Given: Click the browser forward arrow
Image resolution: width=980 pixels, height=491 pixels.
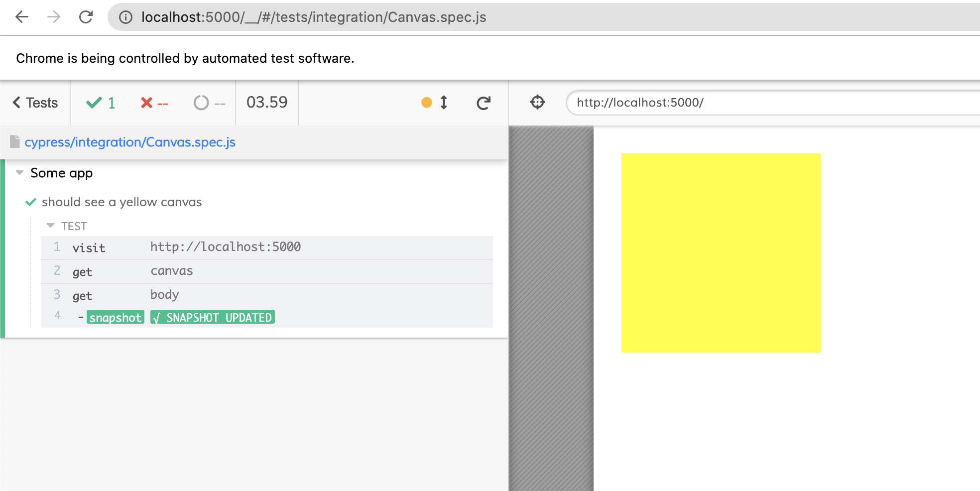Looking at the screenshot, I should [x=54, y=17].
